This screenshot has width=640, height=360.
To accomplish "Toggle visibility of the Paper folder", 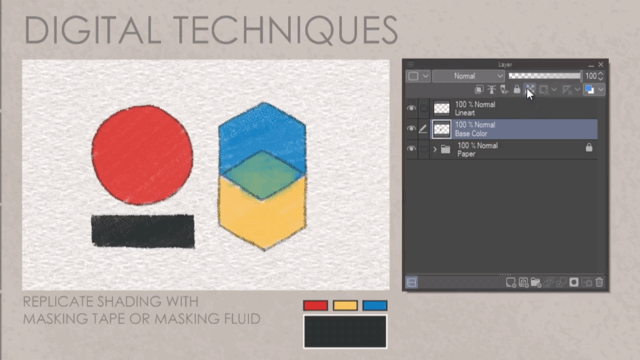I will 411,149.
